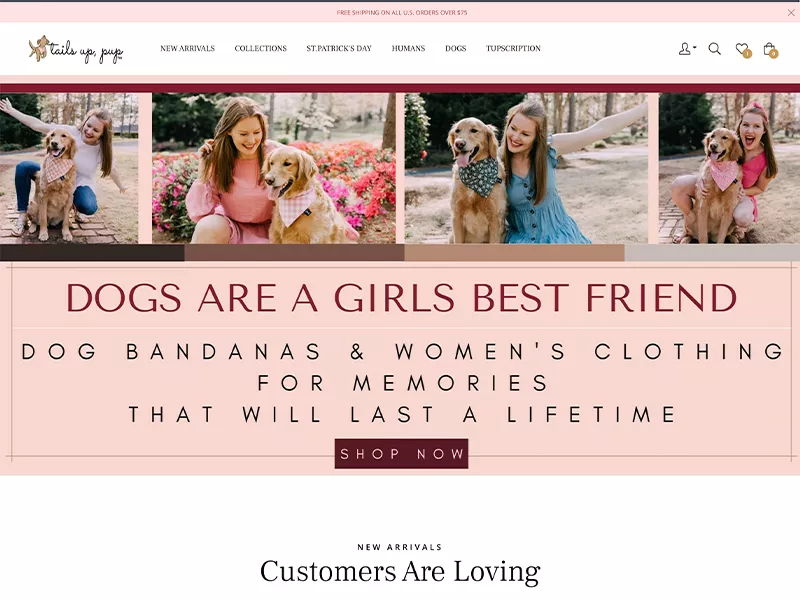Open the Humans menu item

pos(408,48)
